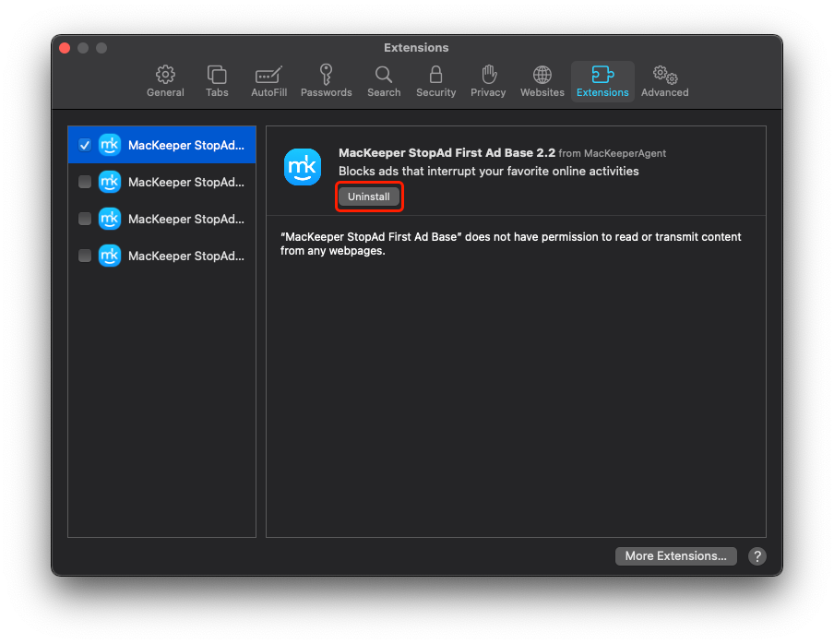Select the second MacKeeper StopAd... row text
Screen dimensions: 834x644
click(x=186, y=182)
